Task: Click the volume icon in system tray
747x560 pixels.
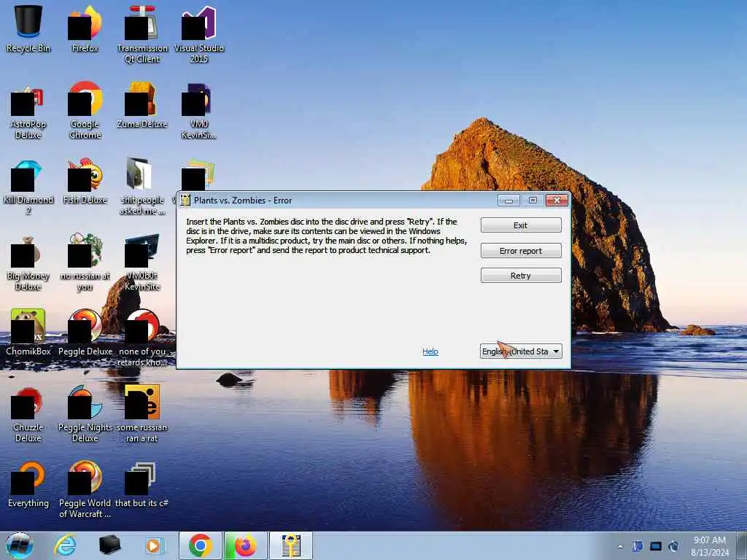Action: tap(673, 546)
